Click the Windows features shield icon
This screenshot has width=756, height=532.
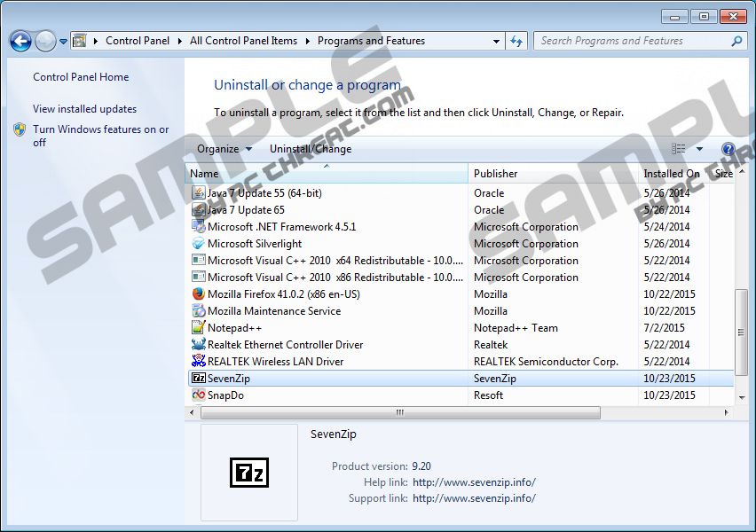[20, 129]
